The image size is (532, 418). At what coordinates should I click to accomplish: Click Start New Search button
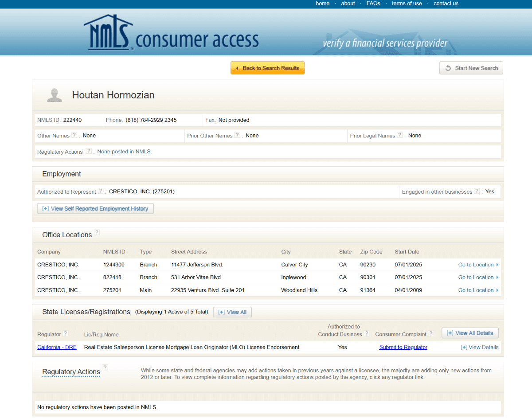(x=471, y=68)
